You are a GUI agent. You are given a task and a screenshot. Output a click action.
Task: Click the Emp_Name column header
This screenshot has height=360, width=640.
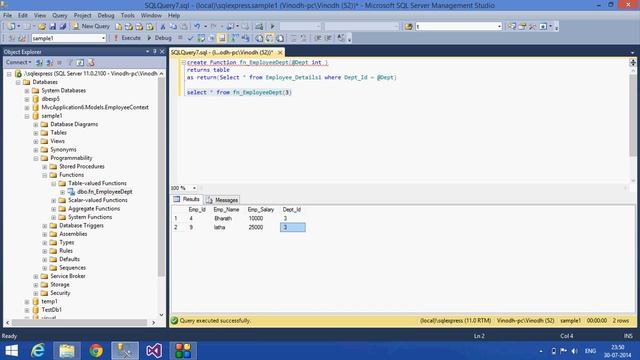[226, 210]
